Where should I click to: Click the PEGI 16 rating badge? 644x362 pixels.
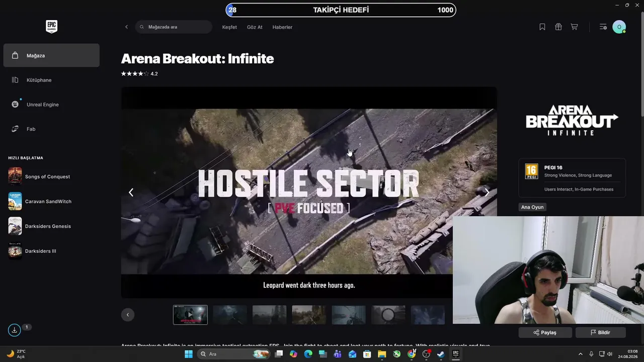point(531,171)
